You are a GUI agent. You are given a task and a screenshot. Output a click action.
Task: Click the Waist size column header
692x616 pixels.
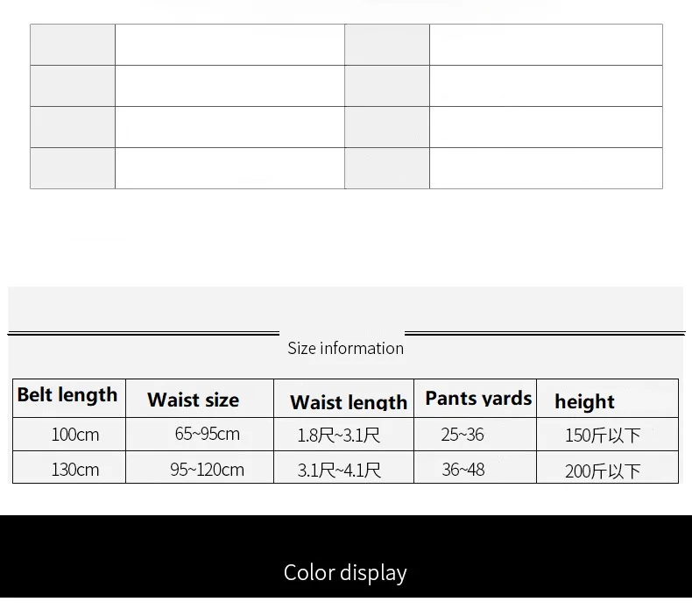200,398
